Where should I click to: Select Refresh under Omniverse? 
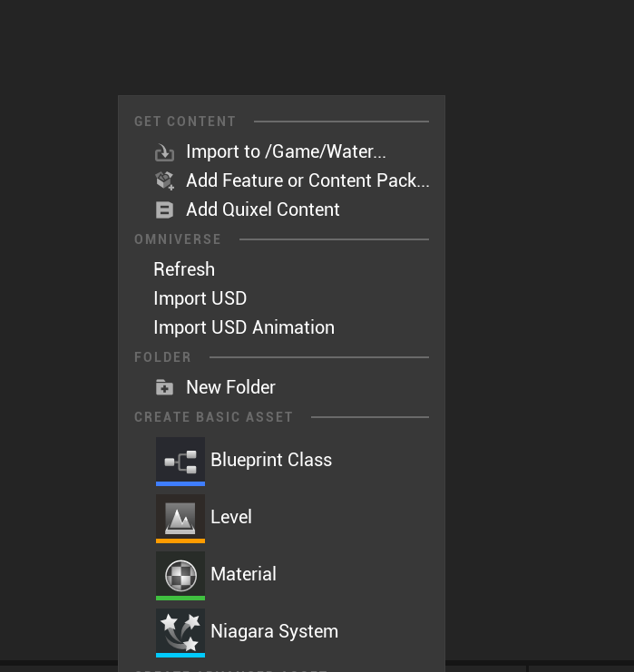pos(184,269)
